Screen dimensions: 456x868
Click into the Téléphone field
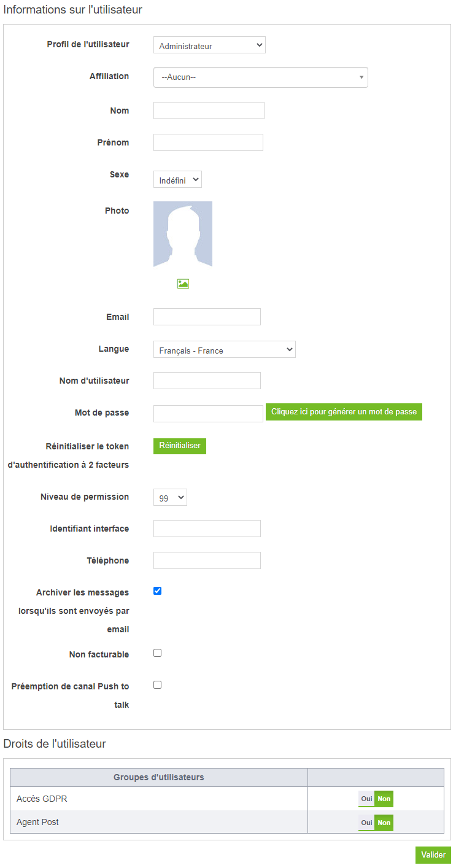click(x=207, y=560)
